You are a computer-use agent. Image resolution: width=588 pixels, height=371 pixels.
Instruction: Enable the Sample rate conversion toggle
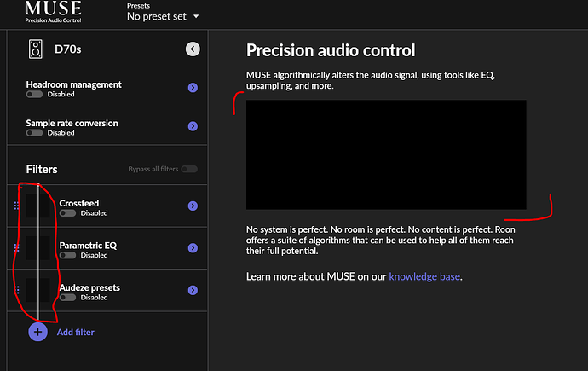click(34, 133)
